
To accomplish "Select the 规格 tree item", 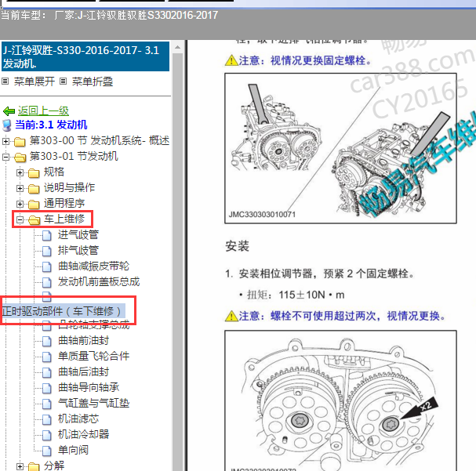I will (54, 172).
